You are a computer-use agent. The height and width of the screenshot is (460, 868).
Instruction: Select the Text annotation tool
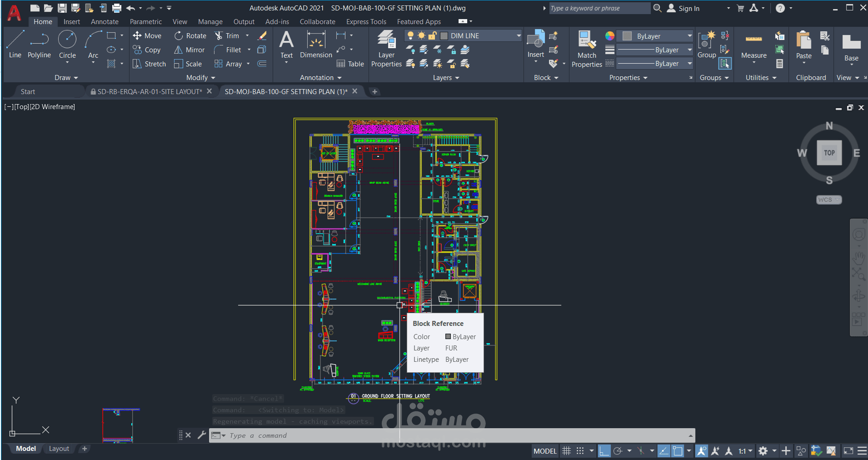pyautogui.click(x=286, y=45)
